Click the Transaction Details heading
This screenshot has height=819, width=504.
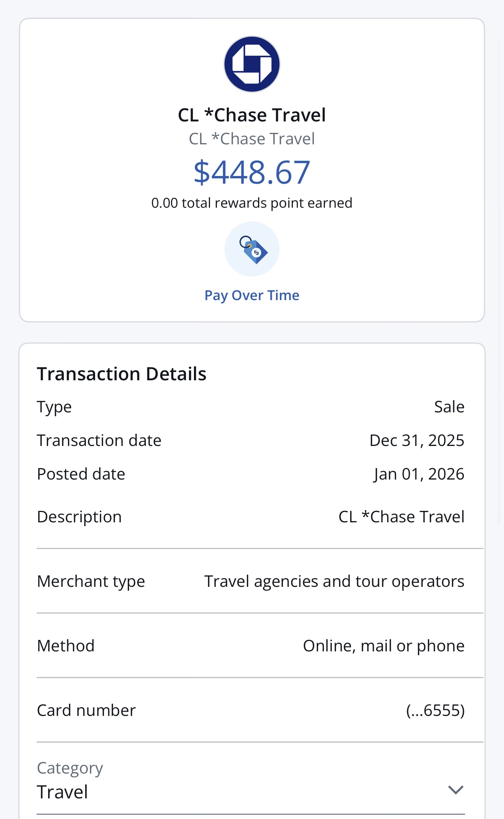[x=121, y=374]
